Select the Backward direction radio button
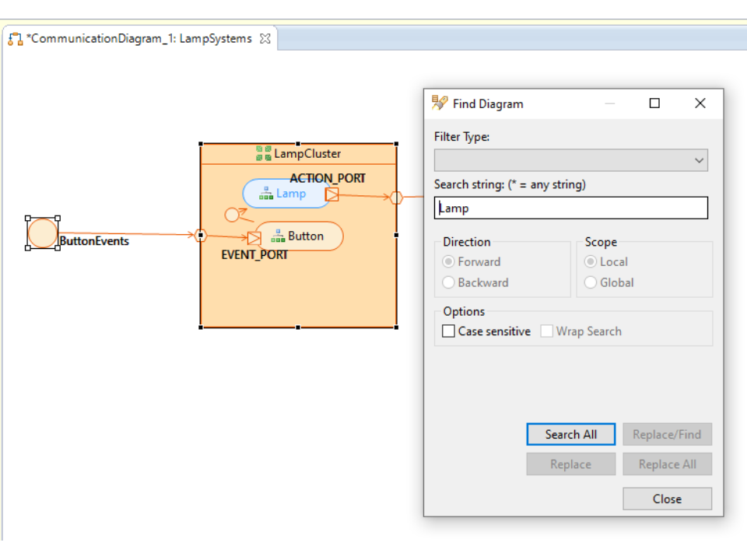This screenshot has height=560, width=747. coord(449,282)
